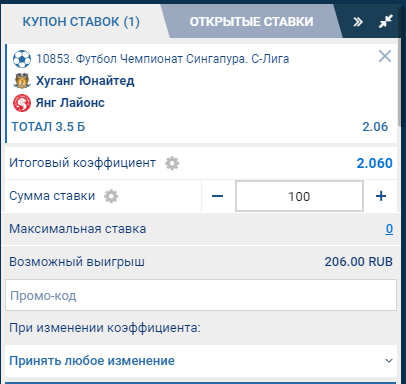Click the stake amount field showing 100
The width and height of the screenshot is (406, 384).
[299, 196]
